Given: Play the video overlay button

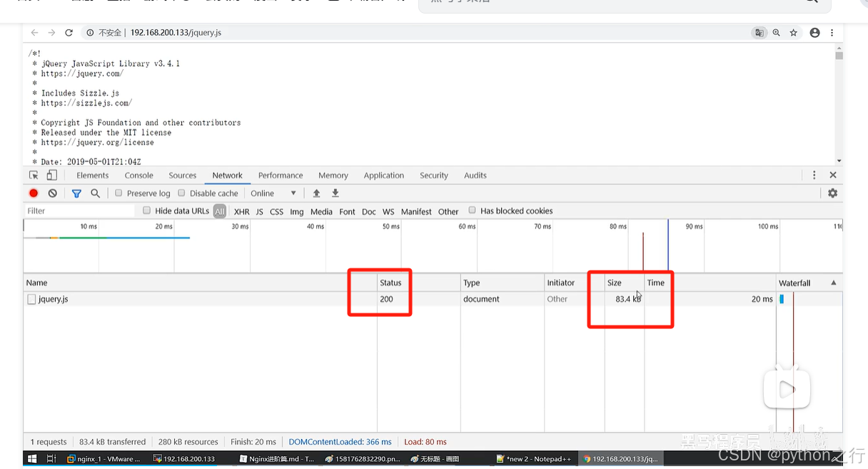Looking at the screenshot, I should click(787, 389).
